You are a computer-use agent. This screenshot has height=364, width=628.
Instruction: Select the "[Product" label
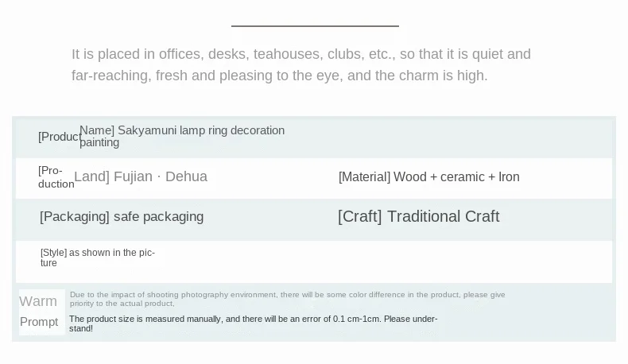tap(59, 137)
